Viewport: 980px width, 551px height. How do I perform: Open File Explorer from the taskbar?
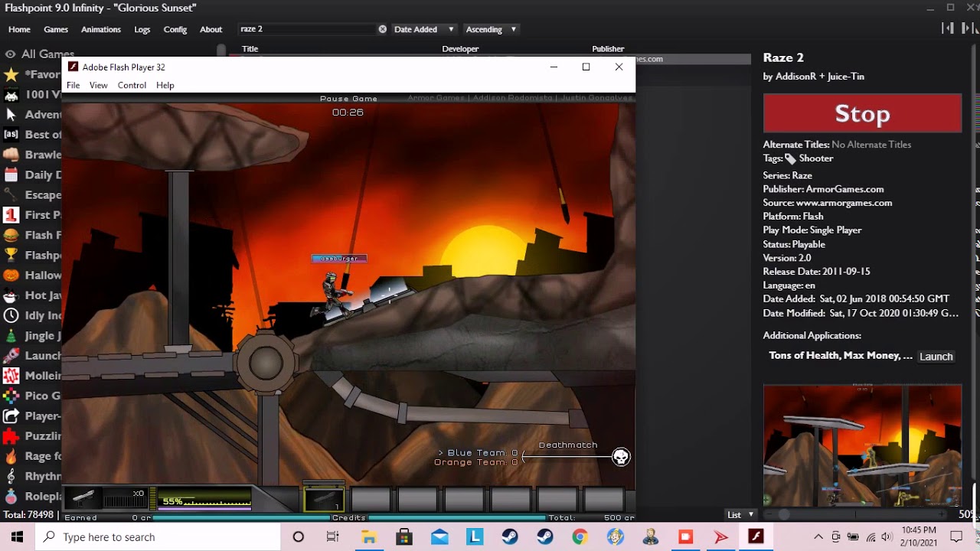point(369,537)
